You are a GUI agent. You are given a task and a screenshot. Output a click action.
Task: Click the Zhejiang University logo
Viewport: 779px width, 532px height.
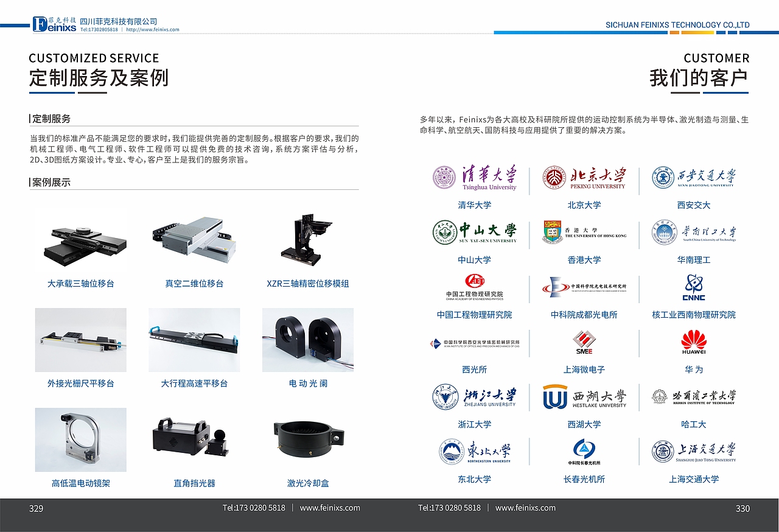(x=475, y=397)
